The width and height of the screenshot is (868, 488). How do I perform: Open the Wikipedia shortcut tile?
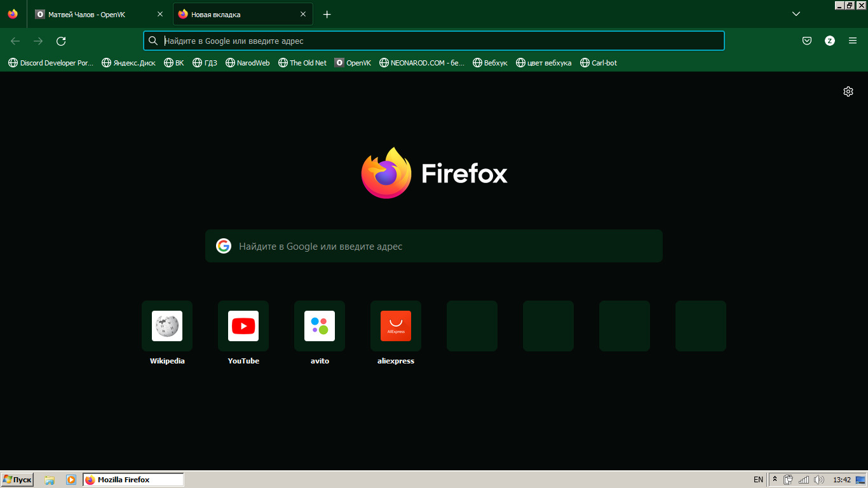(x=167, y=326)
